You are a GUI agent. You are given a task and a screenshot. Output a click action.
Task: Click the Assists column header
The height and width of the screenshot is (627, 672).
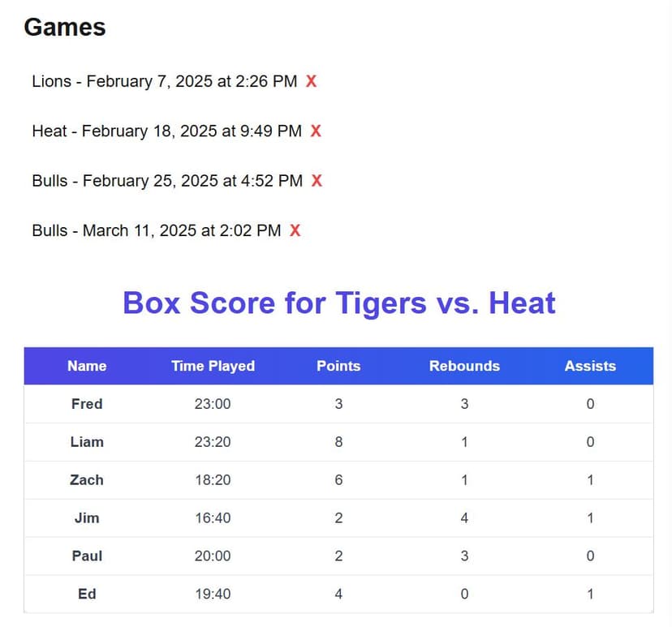590,366
